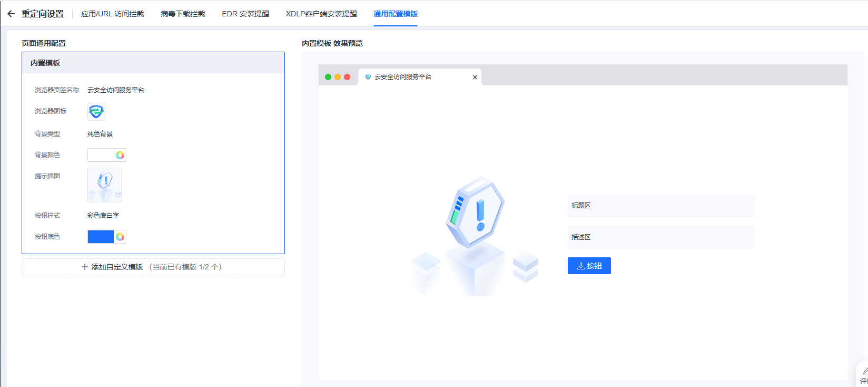Open the XDLP客户端安装提醒 tab
This screenshot has height=387, width=868.
[321, 14]
